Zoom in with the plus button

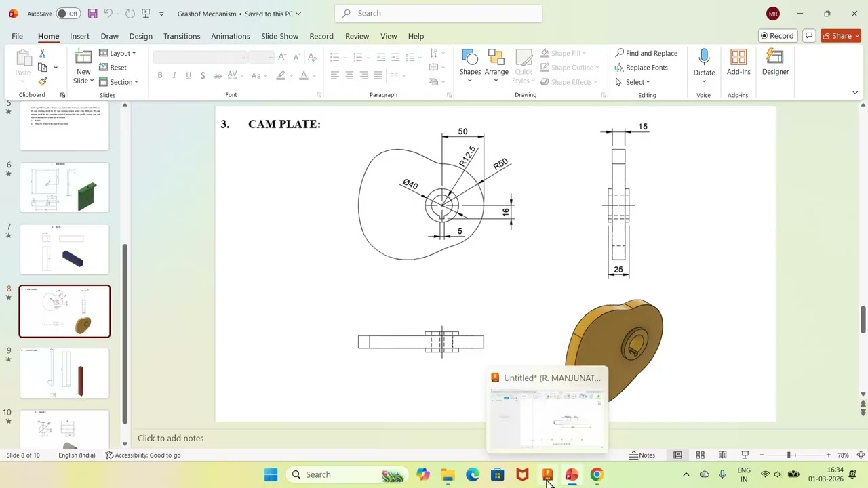pyautogui.click(x=828, y=455)
